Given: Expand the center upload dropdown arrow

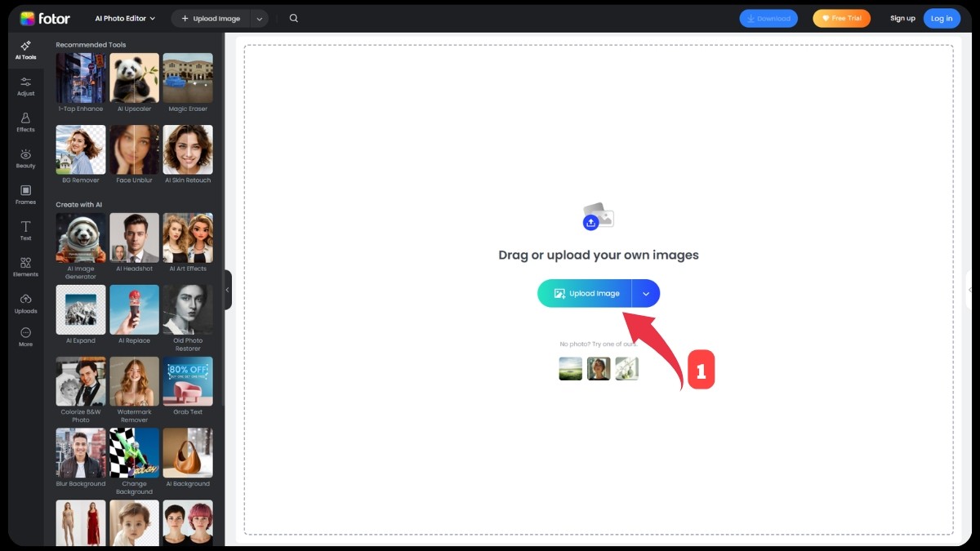Looking at the screenshot, I should (646, 293).
